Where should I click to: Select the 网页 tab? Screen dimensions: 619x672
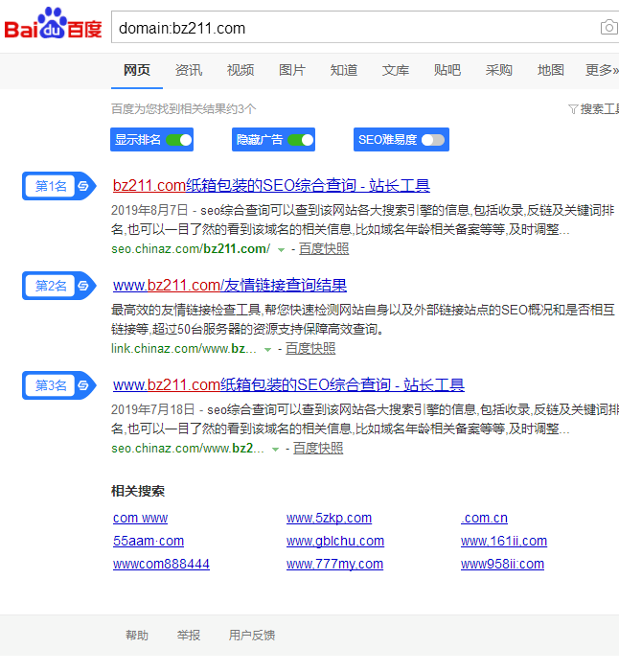pyautogui.click(x=137, y=70)
